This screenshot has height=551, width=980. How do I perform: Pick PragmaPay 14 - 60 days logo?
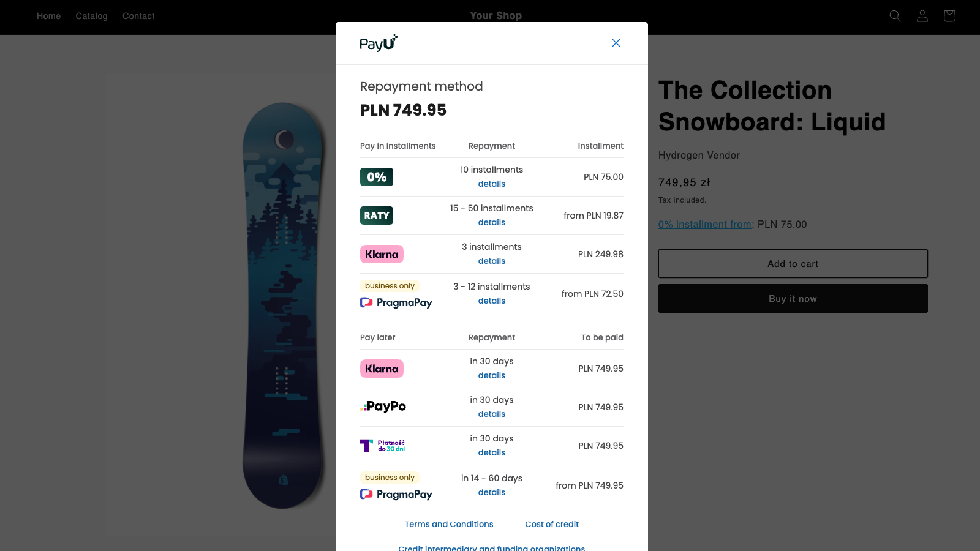396,494
